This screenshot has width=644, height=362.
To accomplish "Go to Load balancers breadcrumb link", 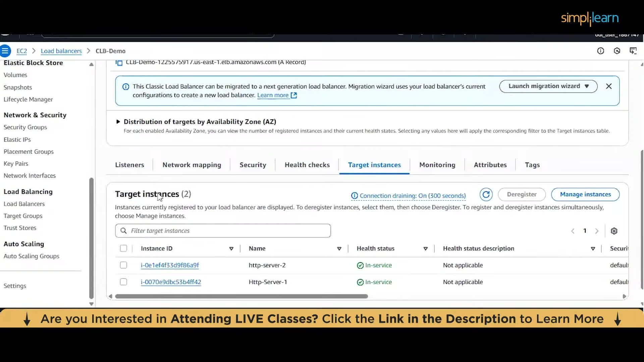I will [61, 51].
